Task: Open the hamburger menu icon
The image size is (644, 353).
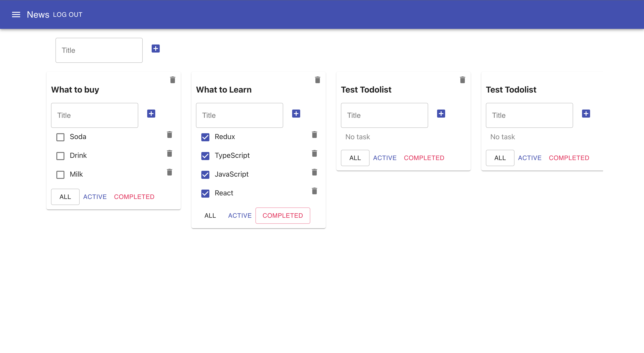Action: 16,15
